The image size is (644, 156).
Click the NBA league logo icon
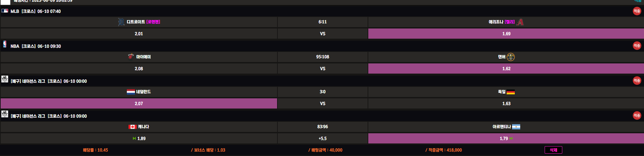(5, 44)
